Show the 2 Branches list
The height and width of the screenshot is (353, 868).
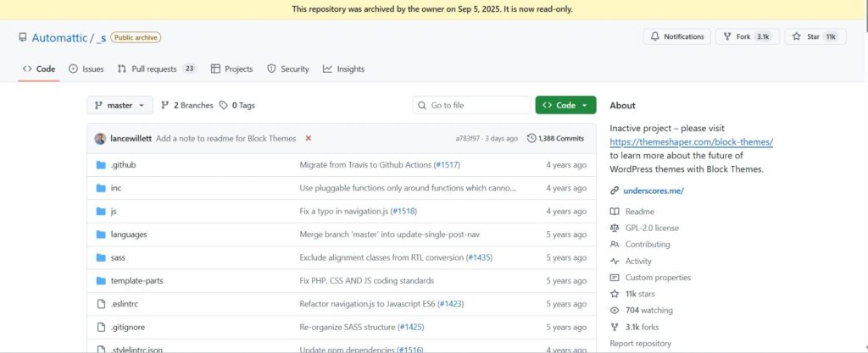point(187,105)
